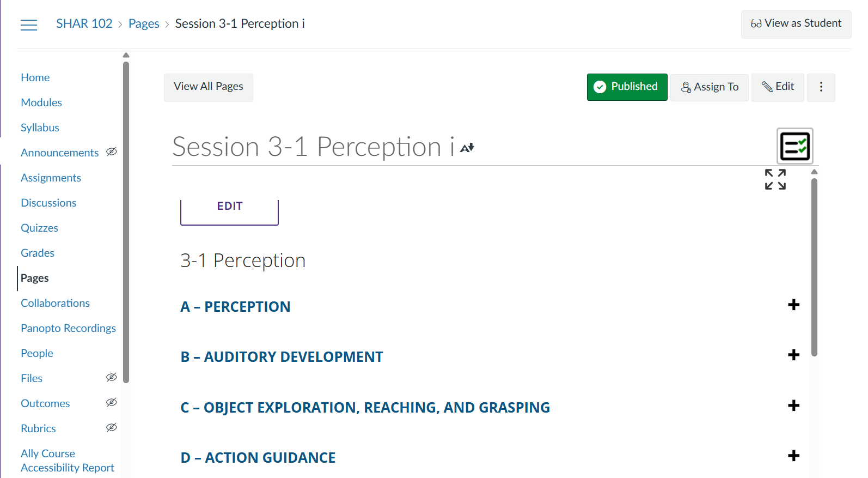
Task: Click the fullscreen expand arrows icon
Action: click(x=775, y=179)
